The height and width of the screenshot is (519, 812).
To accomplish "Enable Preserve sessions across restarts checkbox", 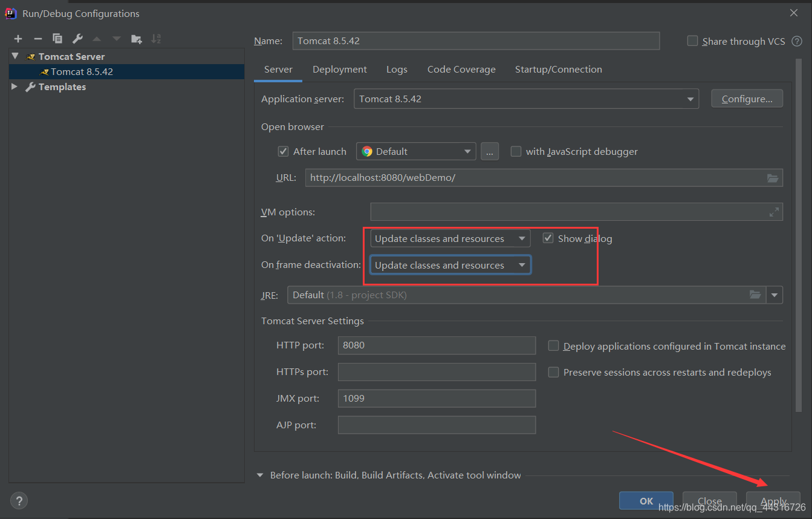I will coord(553,372).
